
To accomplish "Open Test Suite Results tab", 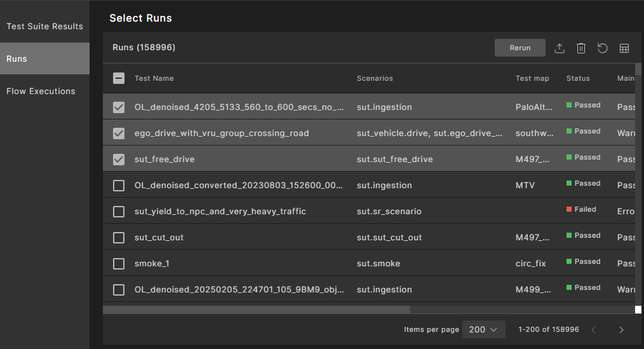I will pyautogui.click(x=44, y=26).
